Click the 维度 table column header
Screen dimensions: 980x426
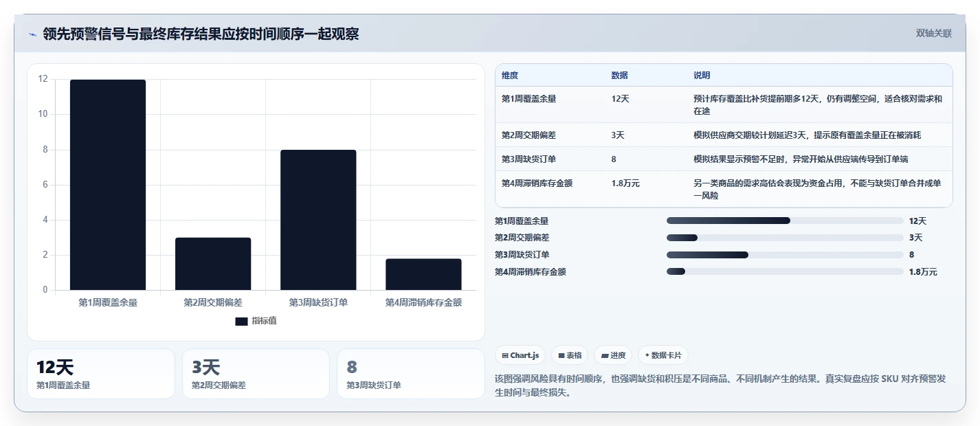(510, 76)
